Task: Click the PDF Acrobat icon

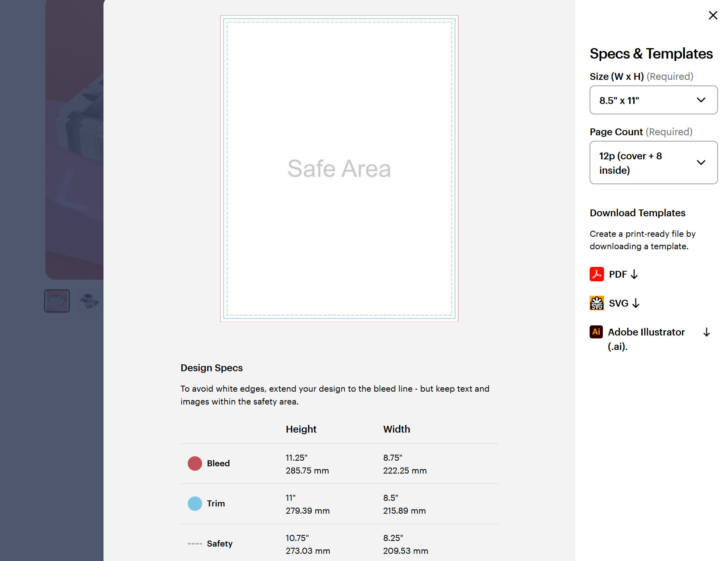Action: [x=596, y=274]
